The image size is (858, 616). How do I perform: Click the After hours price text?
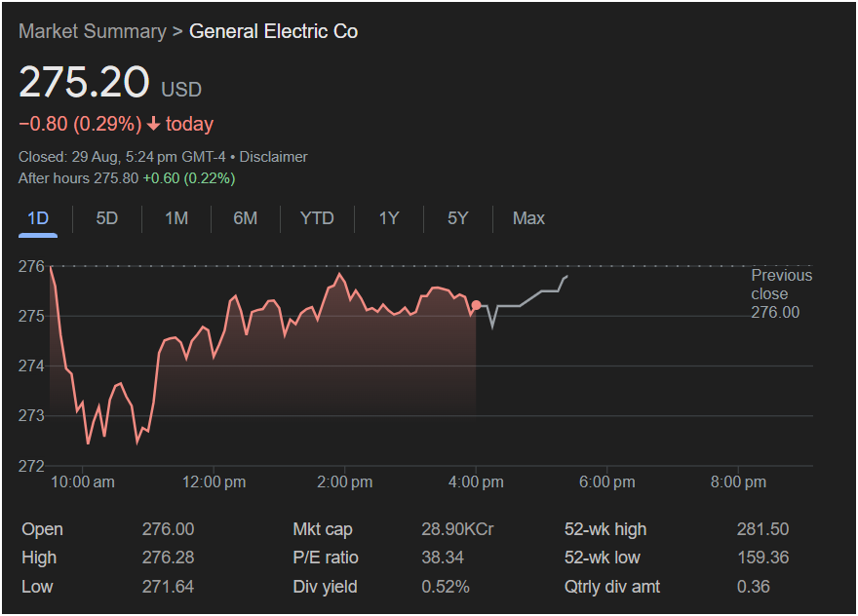[127, 178]
